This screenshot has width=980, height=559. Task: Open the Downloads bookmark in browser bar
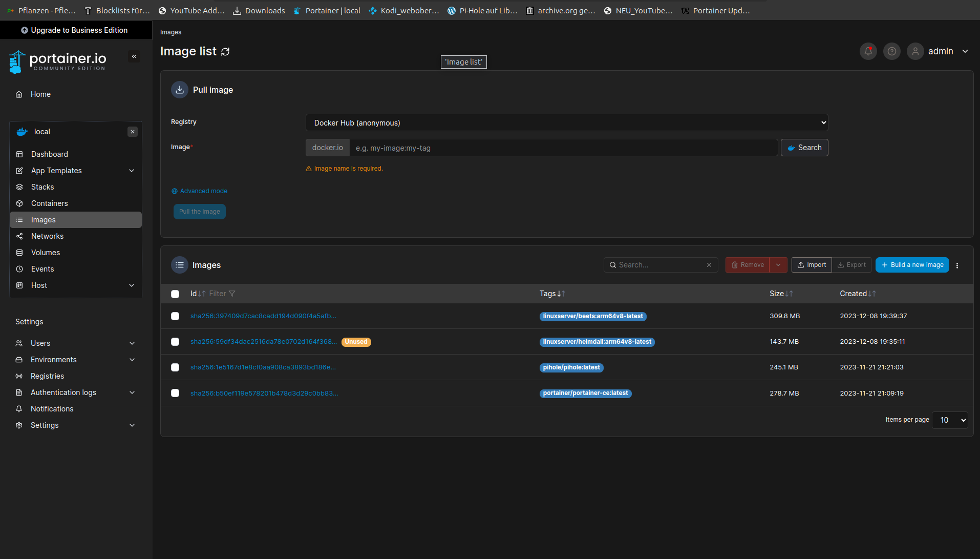259,10
